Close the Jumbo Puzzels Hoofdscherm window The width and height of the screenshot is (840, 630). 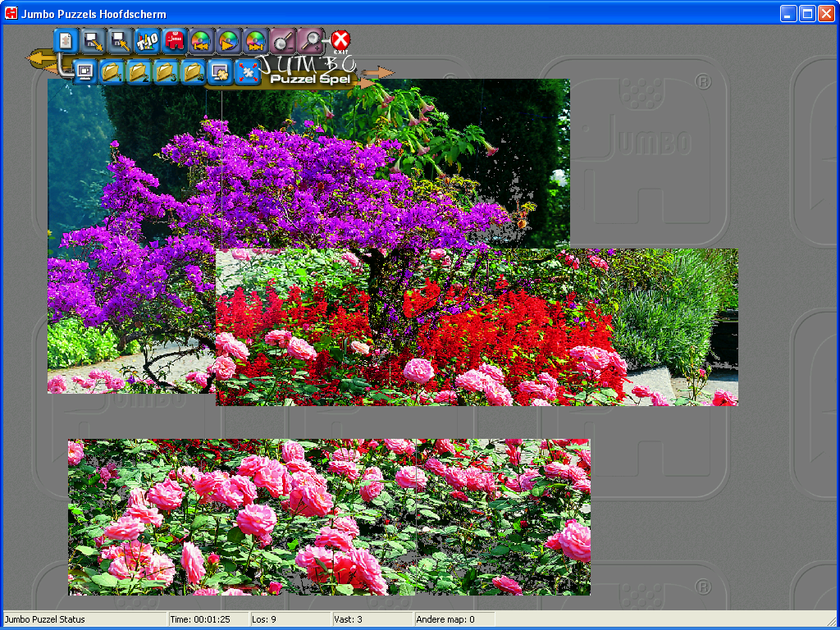[826, 13]
